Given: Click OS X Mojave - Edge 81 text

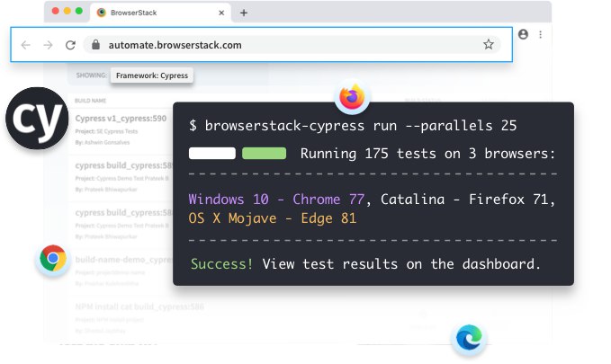Looking at the screenshot, I should click(273, 218).
